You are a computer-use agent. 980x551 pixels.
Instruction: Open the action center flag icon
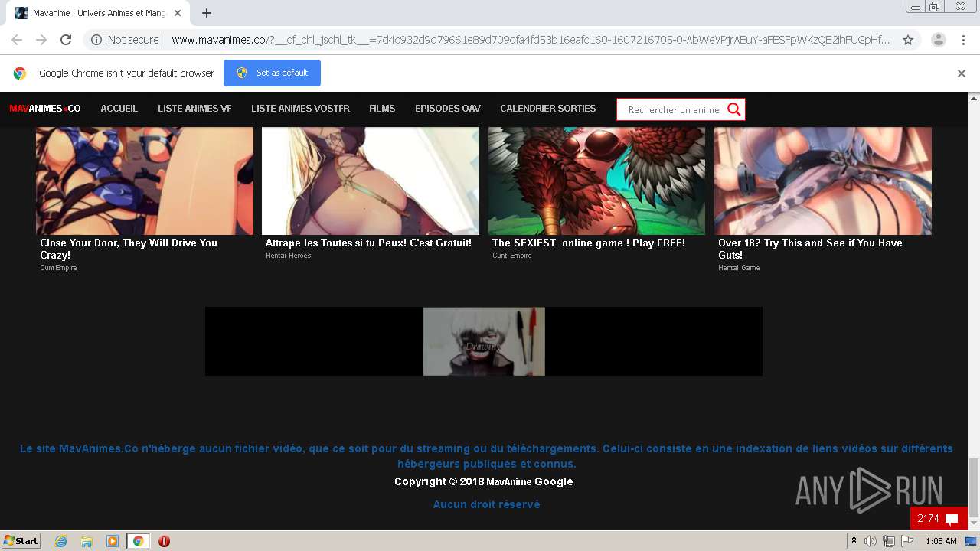tap(907, 541)
